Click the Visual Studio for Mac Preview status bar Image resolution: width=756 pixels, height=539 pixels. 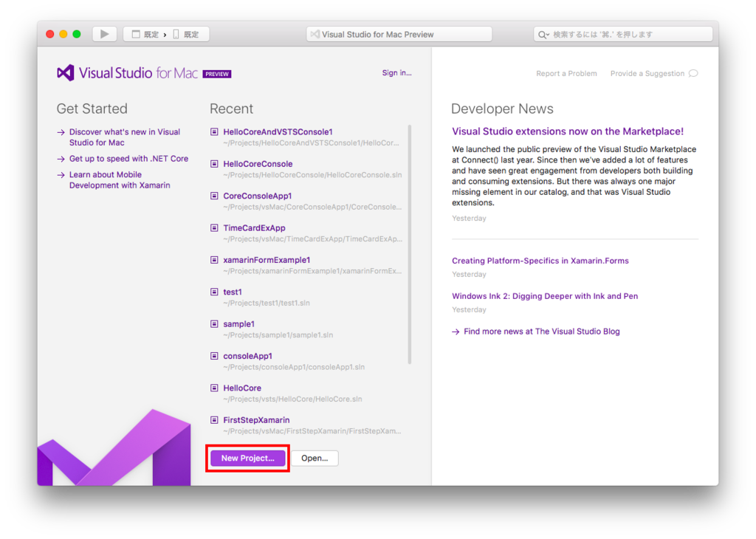399,34
